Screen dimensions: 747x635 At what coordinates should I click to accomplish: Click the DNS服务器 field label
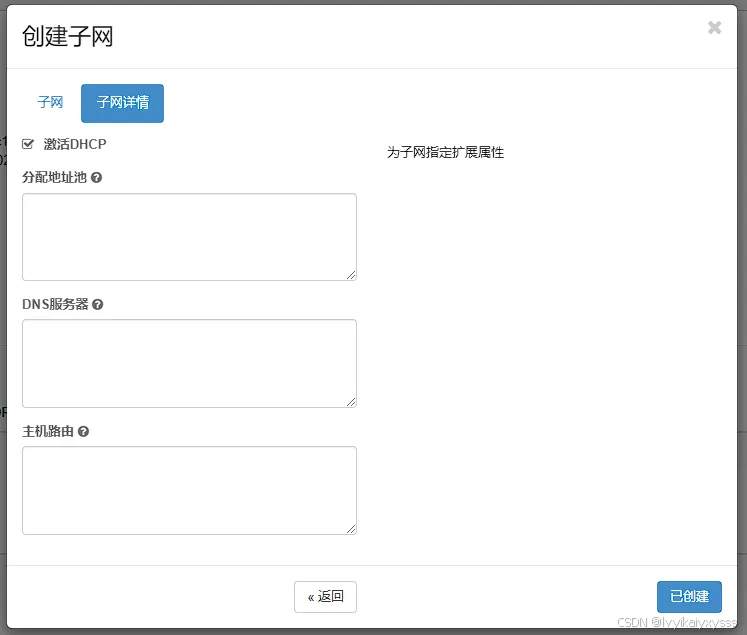pyautogui.click(x=55, y=304)
